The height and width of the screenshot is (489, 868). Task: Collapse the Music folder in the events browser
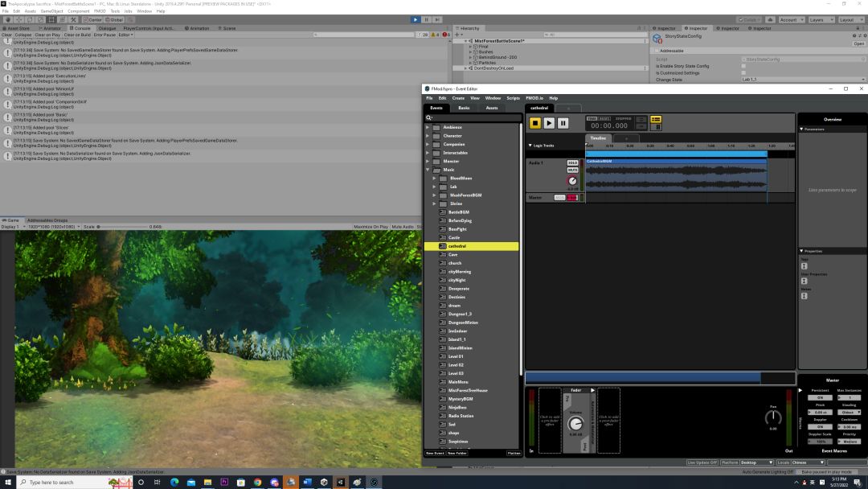pyautogui.click(x=428, y=170)
